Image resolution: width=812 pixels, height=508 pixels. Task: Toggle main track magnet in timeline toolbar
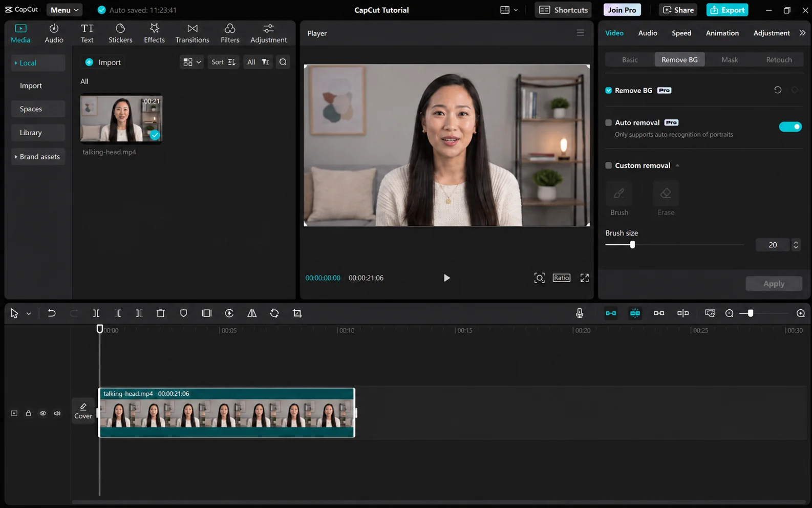coord(611,313)
